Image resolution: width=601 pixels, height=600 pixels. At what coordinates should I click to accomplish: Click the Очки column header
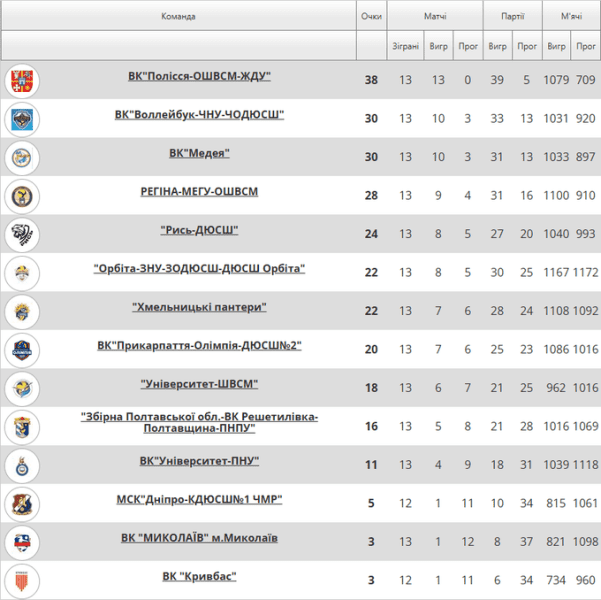[x=372, y=17]
